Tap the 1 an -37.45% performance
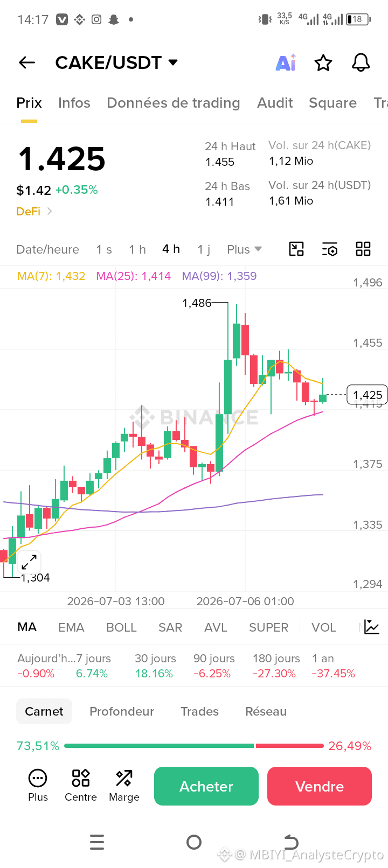The image size is (388, 868). point(333,666)
